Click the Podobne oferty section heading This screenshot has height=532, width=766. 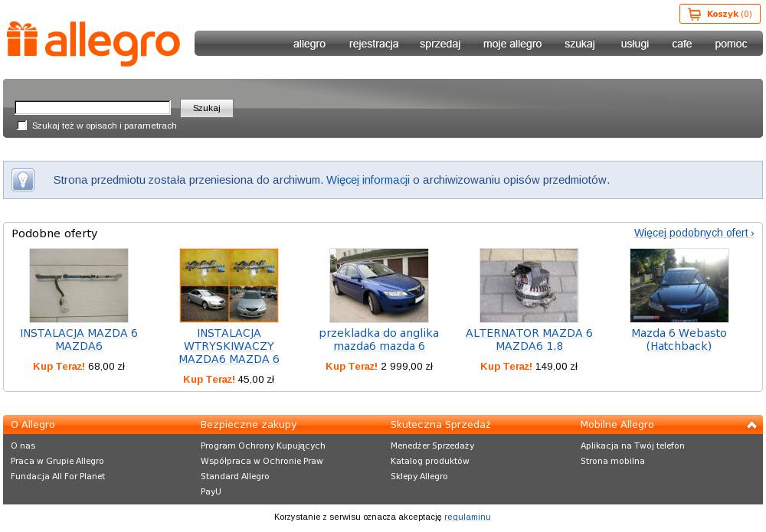pos(54,233)
